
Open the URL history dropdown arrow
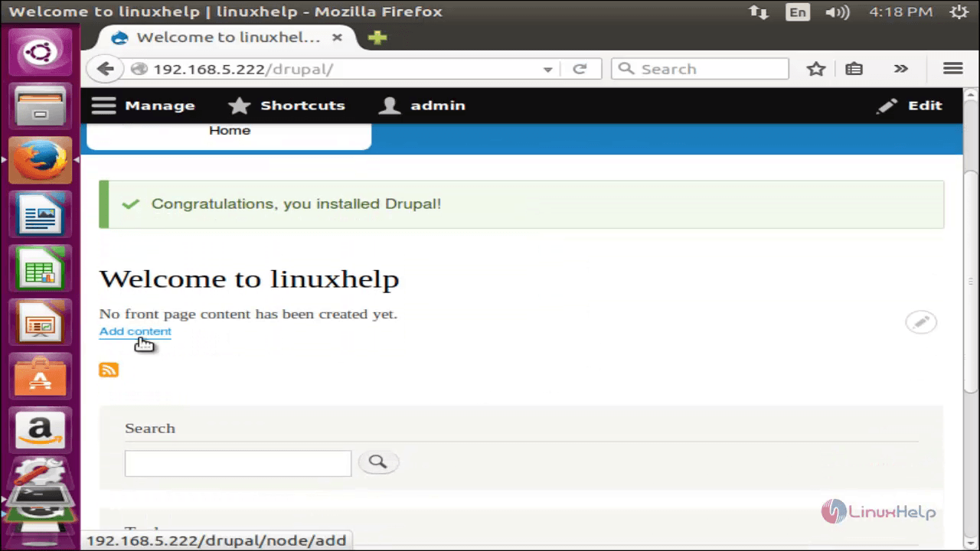pyautogui.click(x=547, y=69)
